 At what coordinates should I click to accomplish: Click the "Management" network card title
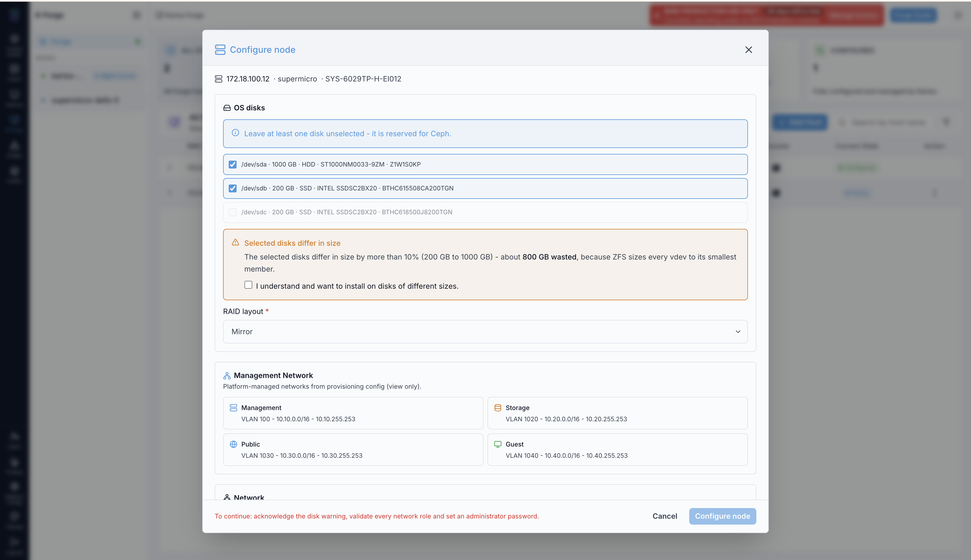[x=261, y=408]
